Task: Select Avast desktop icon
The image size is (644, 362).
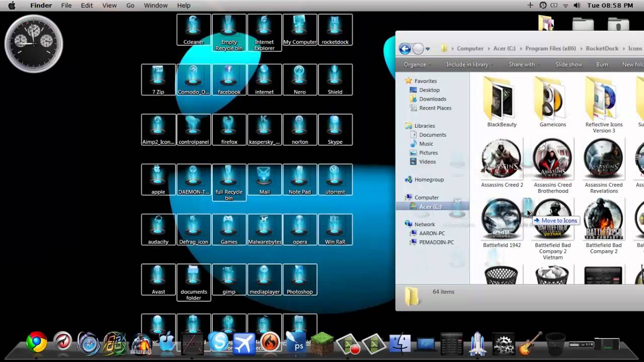Action: 158,279
